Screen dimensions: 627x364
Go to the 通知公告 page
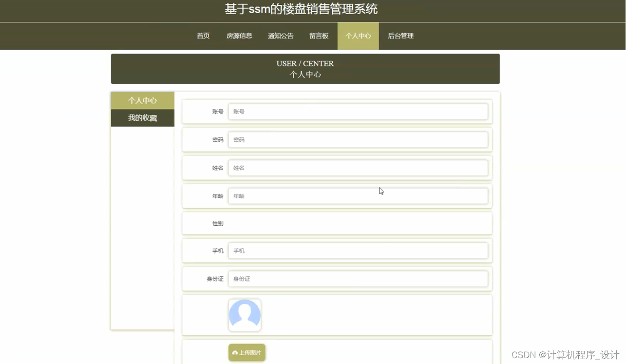[281, 36]
